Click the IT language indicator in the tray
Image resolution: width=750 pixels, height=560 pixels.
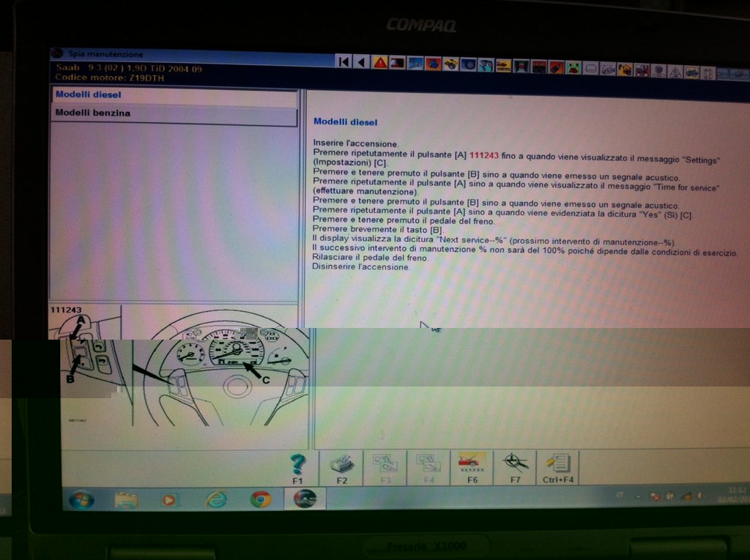(x=620, y=496)
